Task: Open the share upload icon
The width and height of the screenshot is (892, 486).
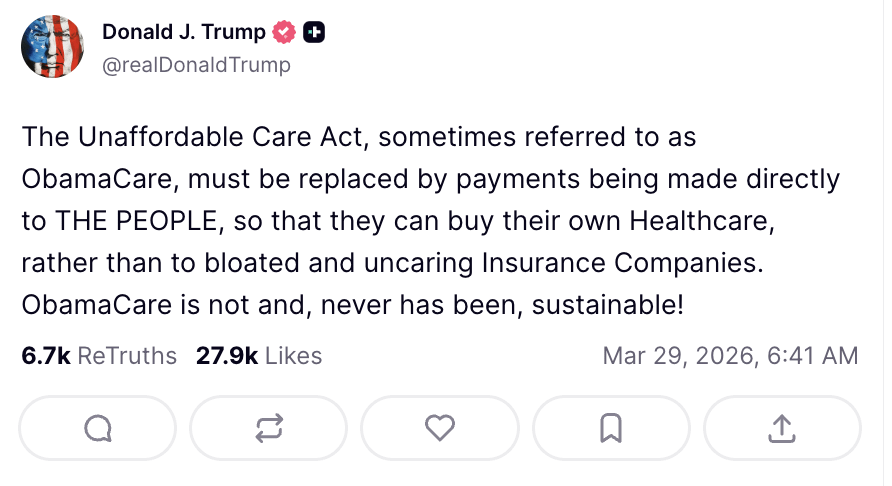Action: click(782, 428)
